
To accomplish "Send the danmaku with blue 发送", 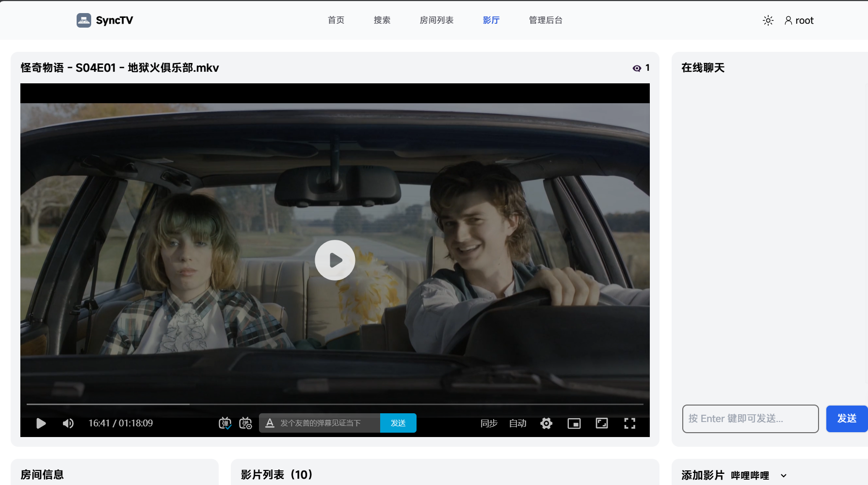I will point(398,423).
